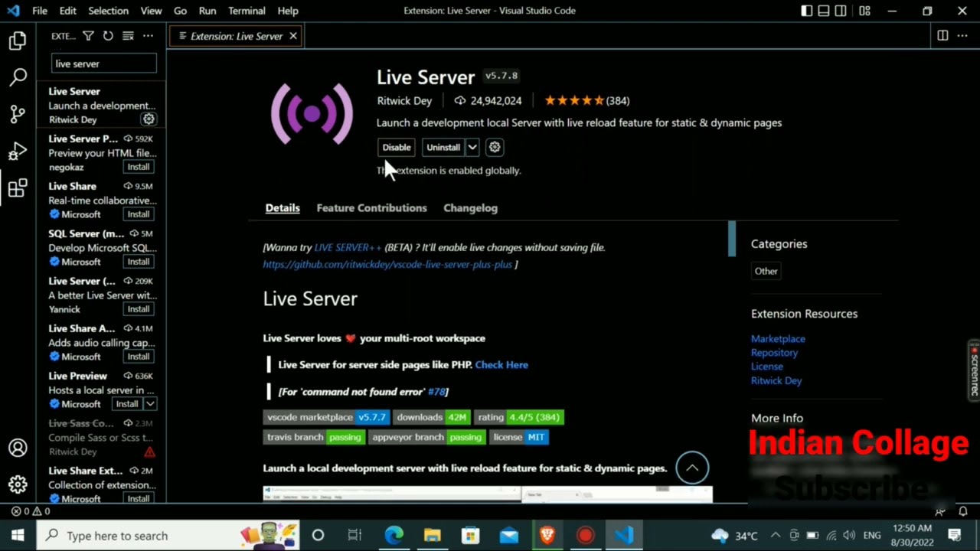Open the Check Here PHP link
Image resolution: width=980 pixels, height=551 pixels.
501,364
